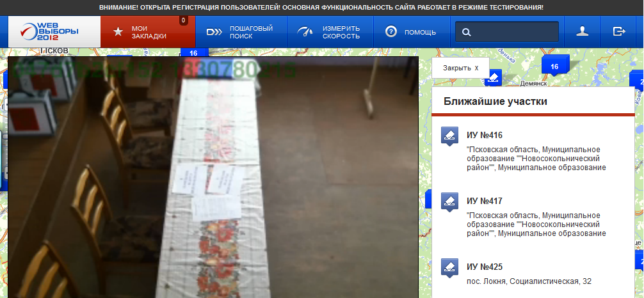
Task: Click address пос. Локня, Социалистическая, 32
Action: (x=529, y=281)
